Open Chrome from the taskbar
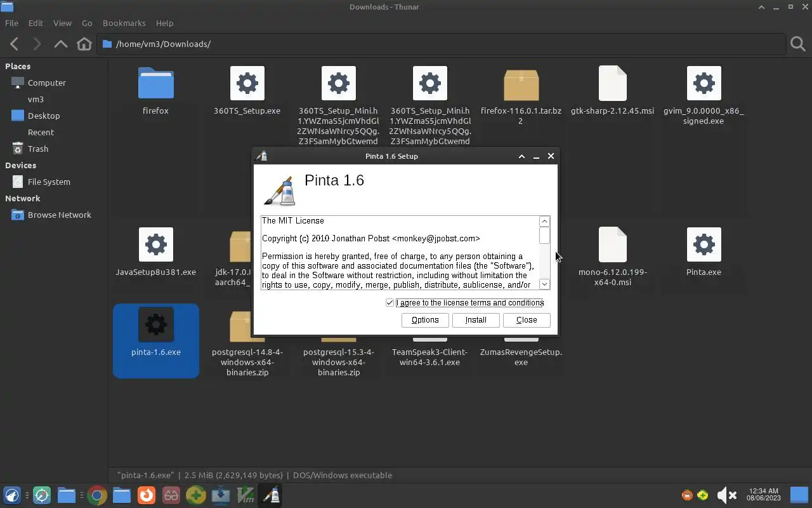This screenshot has height=508, width=812. coord(97,495)
